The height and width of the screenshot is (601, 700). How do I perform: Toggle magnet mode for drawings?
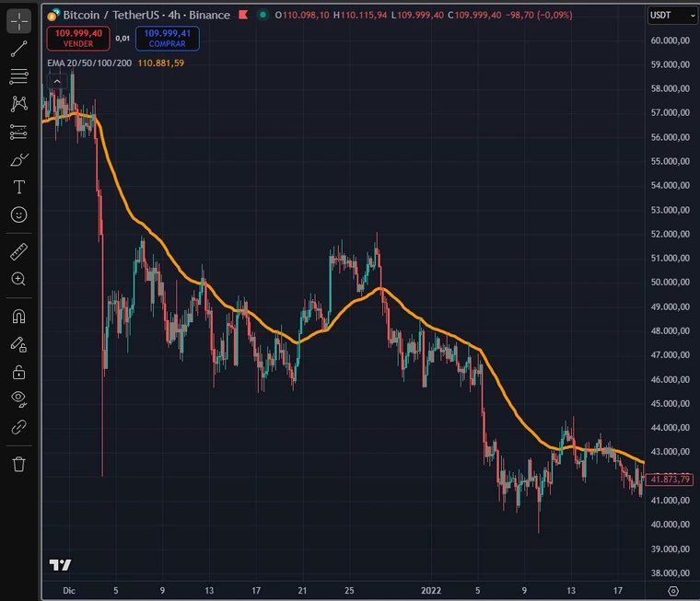pyautogui.click(x=18, y=317)
